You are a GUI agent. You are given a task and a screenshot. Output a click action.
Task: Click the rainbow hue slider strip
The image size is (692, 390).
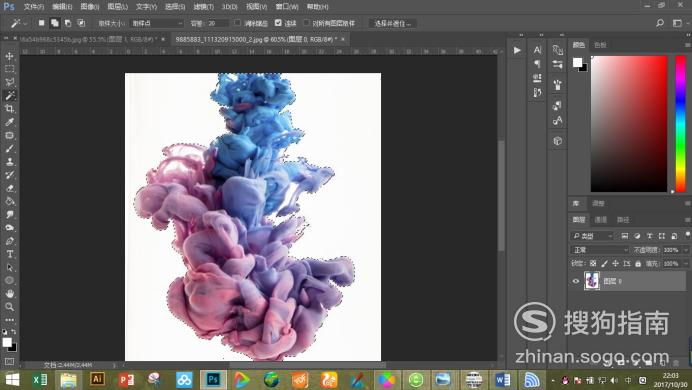click(681, 124)
